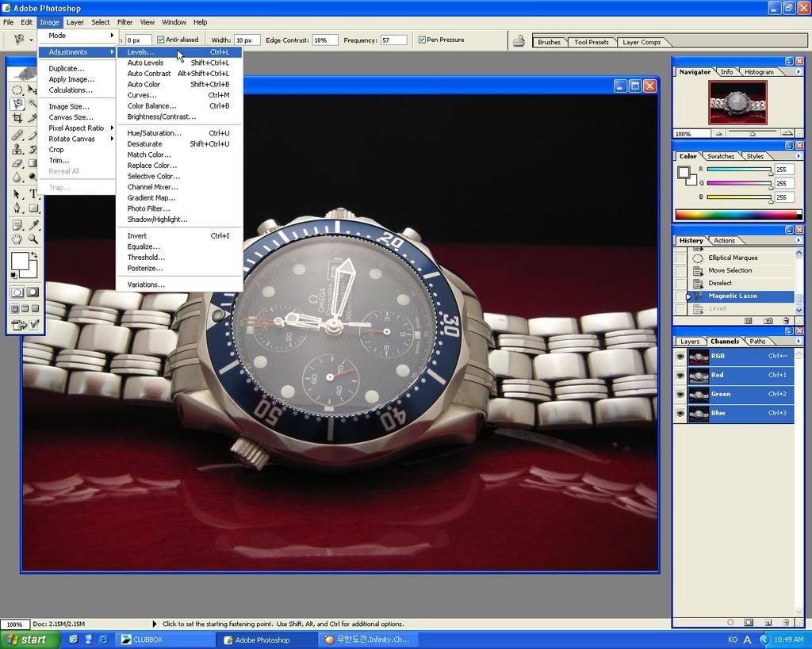Image resolution: width=812 pixels, height=649 pixels.
Task: Open the file browser icon in options bar
Action: click(519, 41)
